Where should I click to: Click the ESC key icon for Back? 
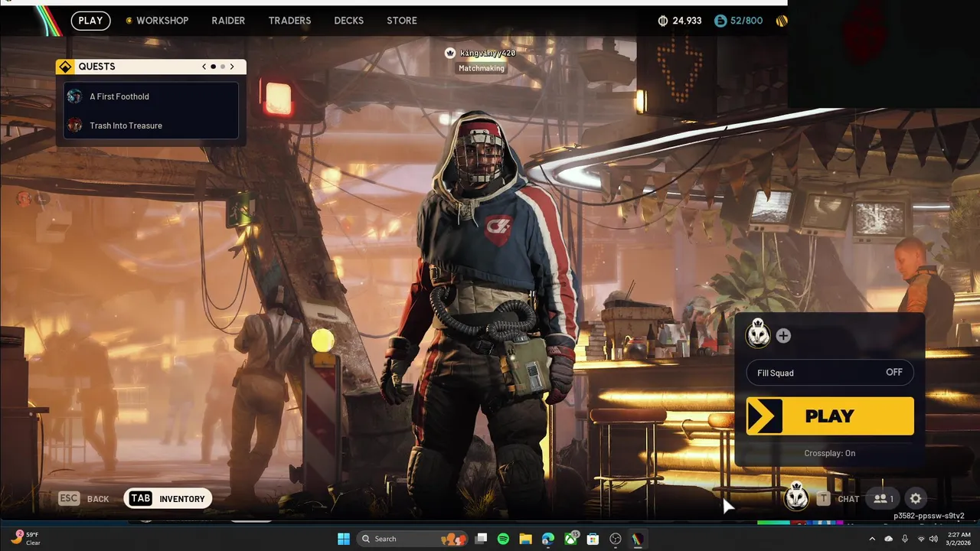[x=69, y=498]
